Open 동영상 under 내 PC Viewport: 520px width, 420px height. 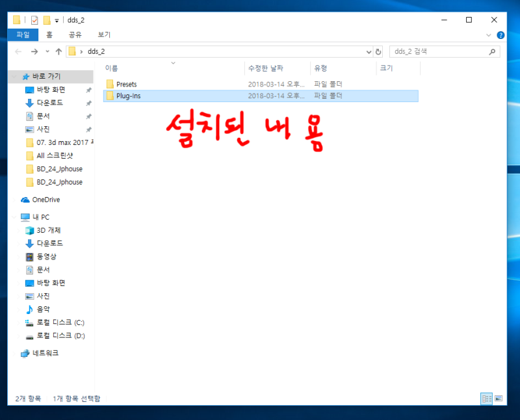pyautogui.click(x=46, y=256)
